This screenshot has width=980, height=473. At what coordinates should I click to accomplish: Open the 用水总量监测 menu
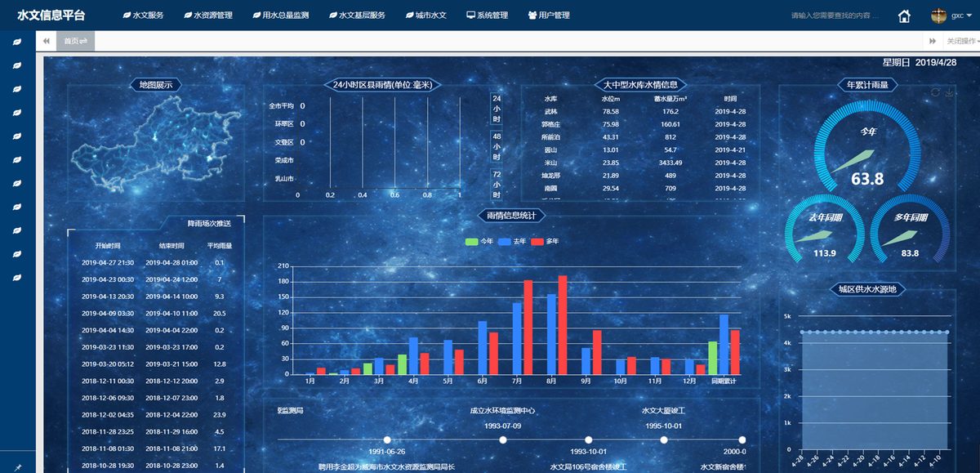pyautogui.click(x=282, y=16)
